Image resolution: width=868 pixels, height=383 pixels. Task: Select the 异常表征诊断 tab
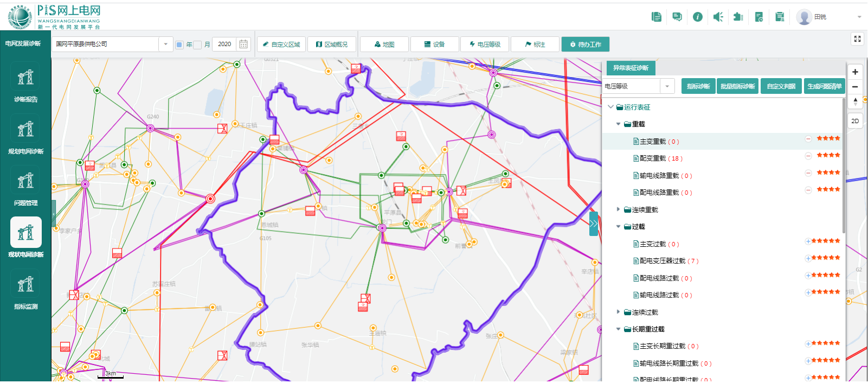point(631,68)
